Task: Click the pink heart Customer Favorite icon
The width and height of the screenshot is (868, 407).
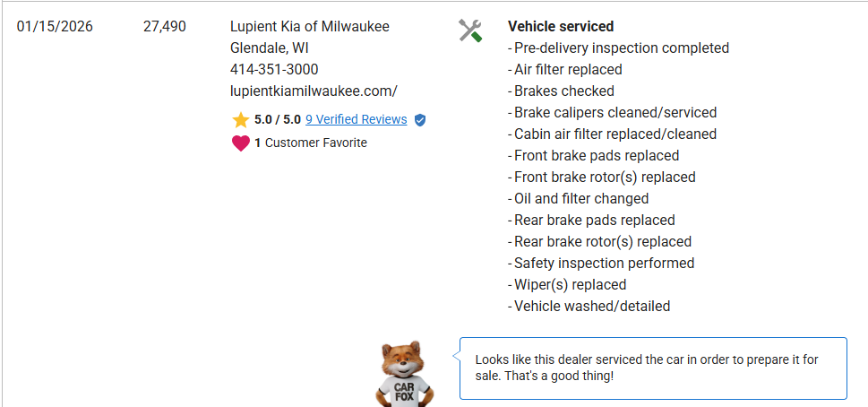Action: [240, 143]
